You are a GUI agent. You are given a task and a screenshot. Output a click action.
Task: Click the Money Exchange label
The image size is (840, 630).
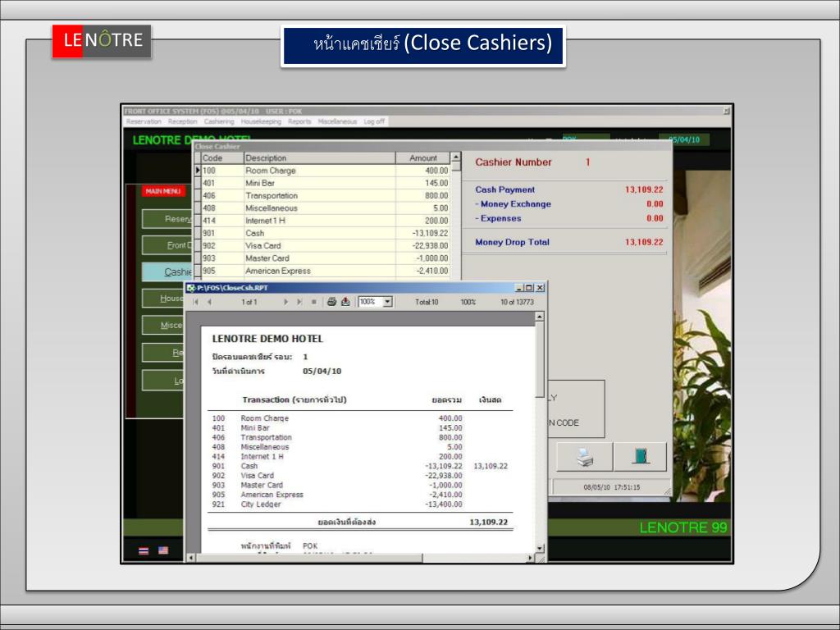point(515,204)
